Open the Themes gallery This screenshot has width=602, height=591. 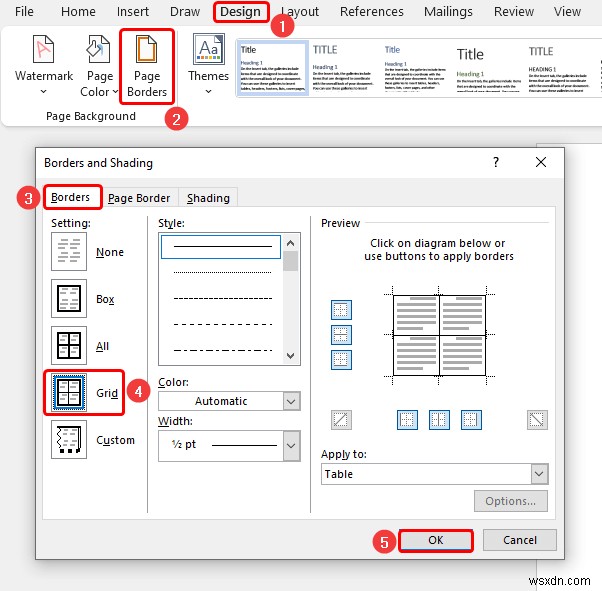click(x=208, y=65)
